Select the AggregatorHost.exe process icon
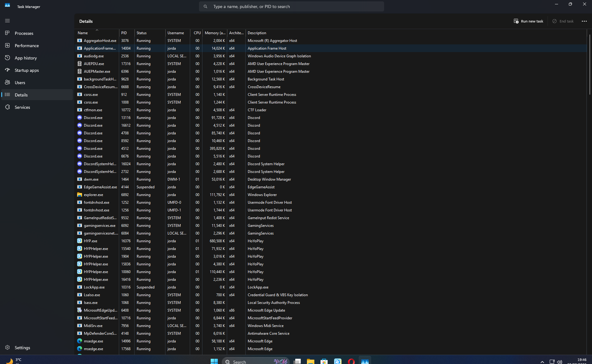The width and height of the screenshot is (592, 364). (x=80, y=41)
